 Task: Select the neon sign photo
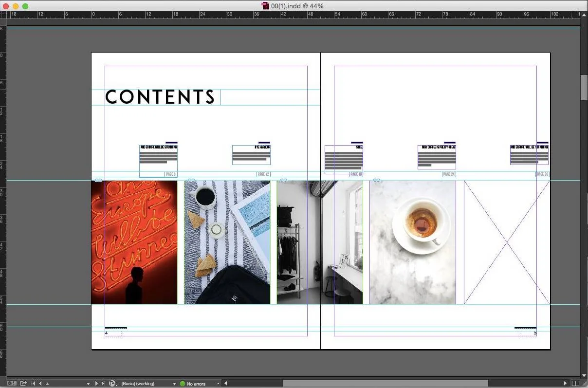tap(134, 242)
